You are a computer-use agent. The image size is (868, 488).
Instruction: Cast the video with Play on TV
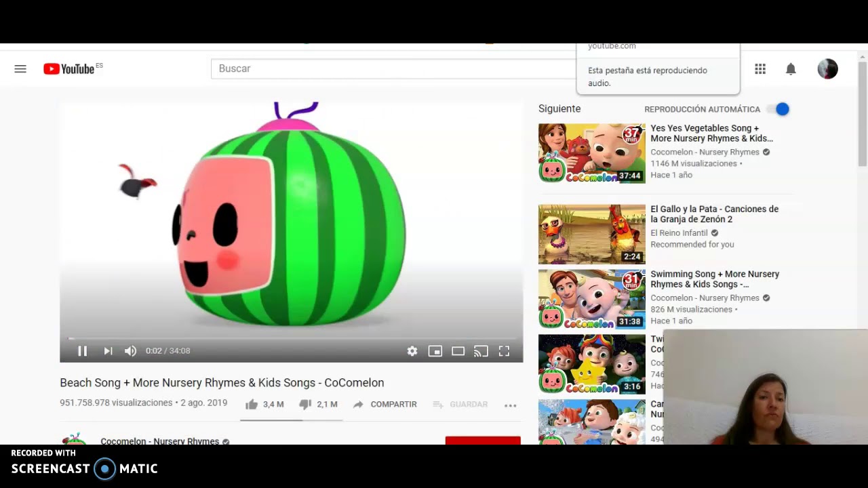pos(481,350)
